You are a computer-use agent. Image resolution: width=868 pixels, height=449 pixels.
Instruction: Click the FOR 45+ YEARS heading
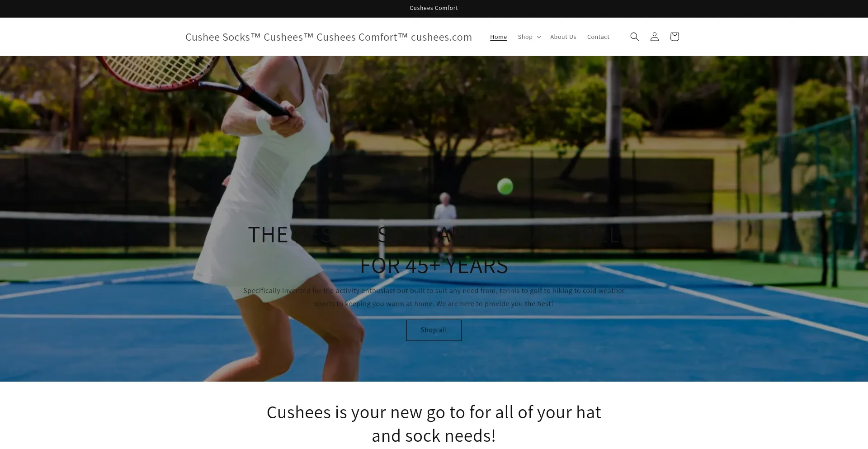[x=434, y=265]
